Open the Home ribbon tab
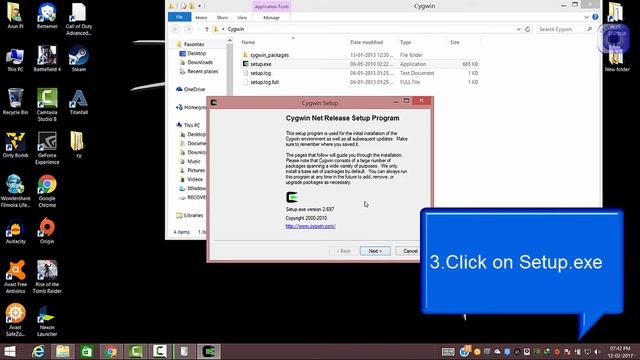 (201, 18)
